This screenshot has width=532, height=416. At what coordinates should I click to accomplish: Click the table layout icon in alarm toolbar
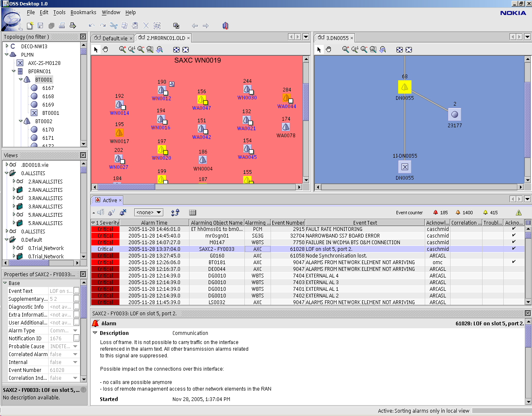[x=192, y=212]
